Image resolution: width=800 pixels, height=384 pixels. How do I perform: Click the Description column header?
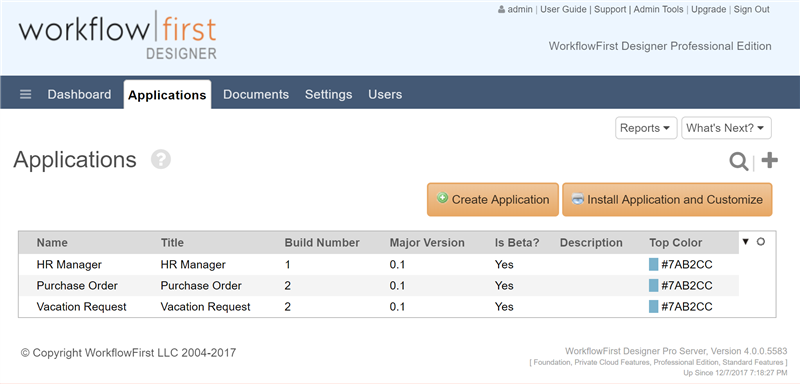coord(591,243)
